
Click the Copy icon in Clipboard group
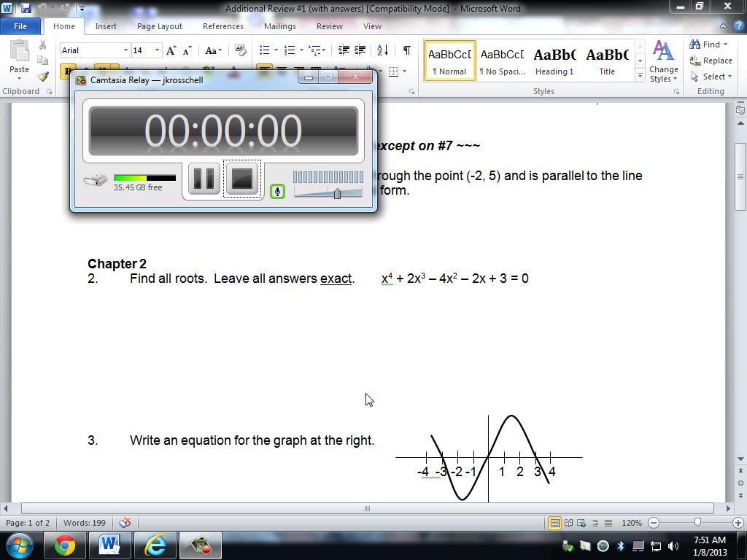[43, 61]
